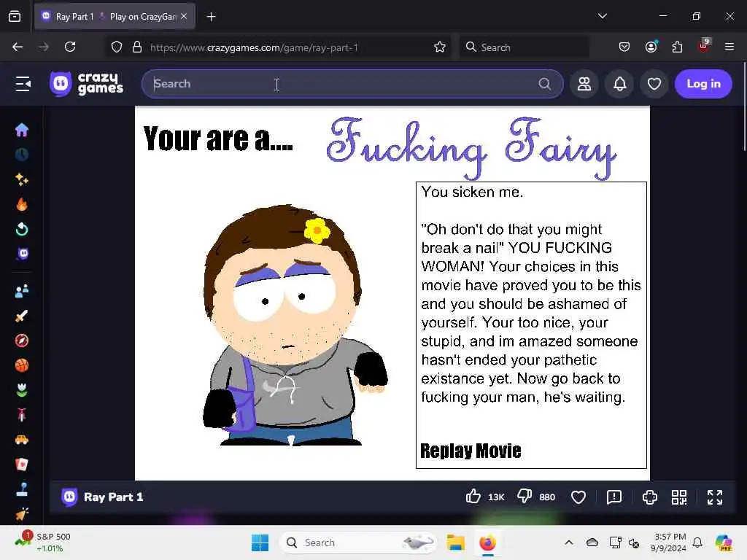The height and width of the screenshot is (560, 747).
Task: Open the notifications bell in header
Action: 619,84
